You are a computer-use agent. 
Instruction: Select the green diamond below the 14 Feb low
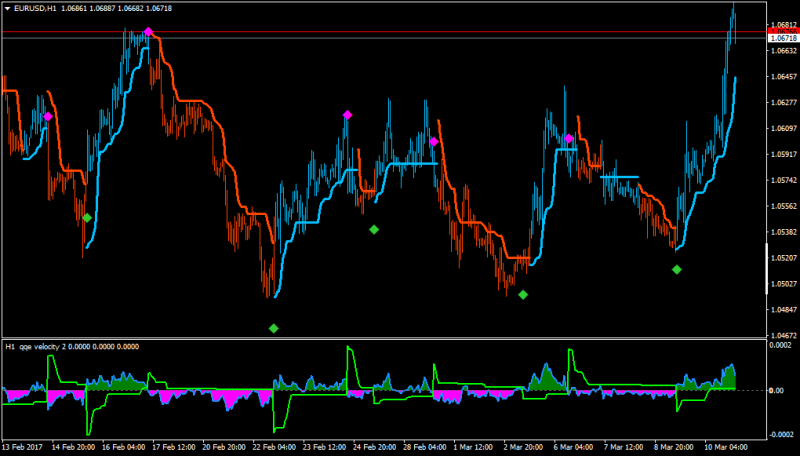click(x=87, y=218)
